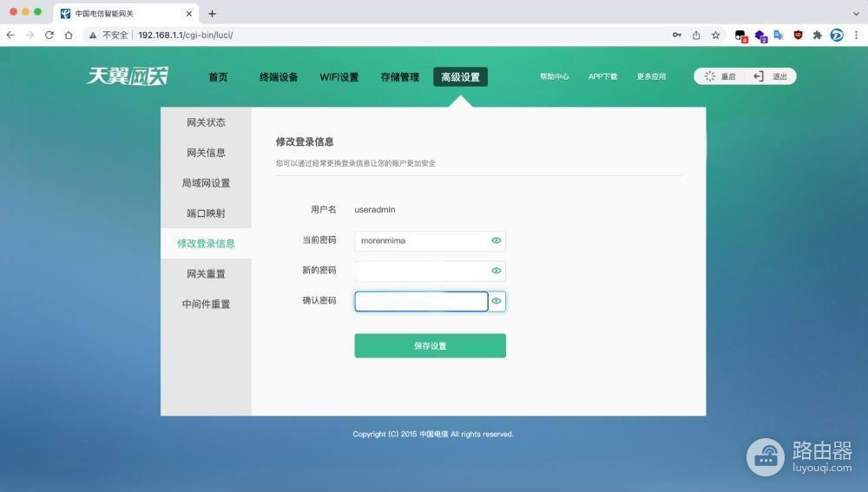Open saved passwords key icon

pos(676,35)
